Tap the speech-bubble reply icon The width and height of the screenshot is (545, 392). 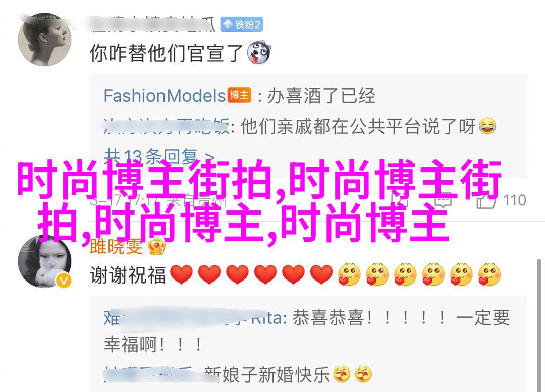pos(443,200)
